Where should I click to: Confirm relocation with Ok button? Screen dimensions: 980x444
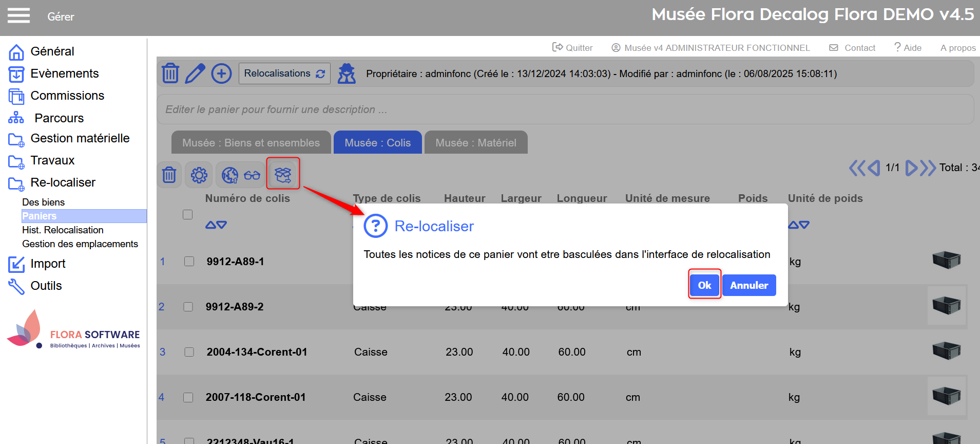(x=704, y=285)
